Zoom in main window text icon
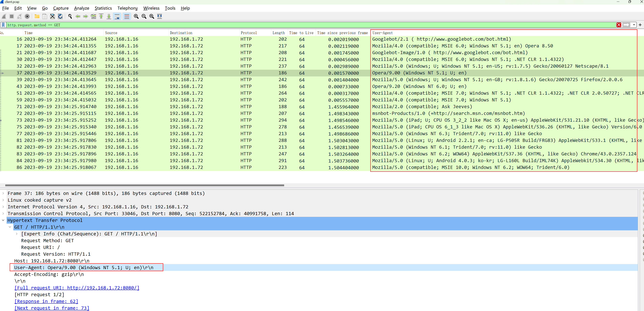The width and height of the screenshot is (644, 311). click(136, 17)
